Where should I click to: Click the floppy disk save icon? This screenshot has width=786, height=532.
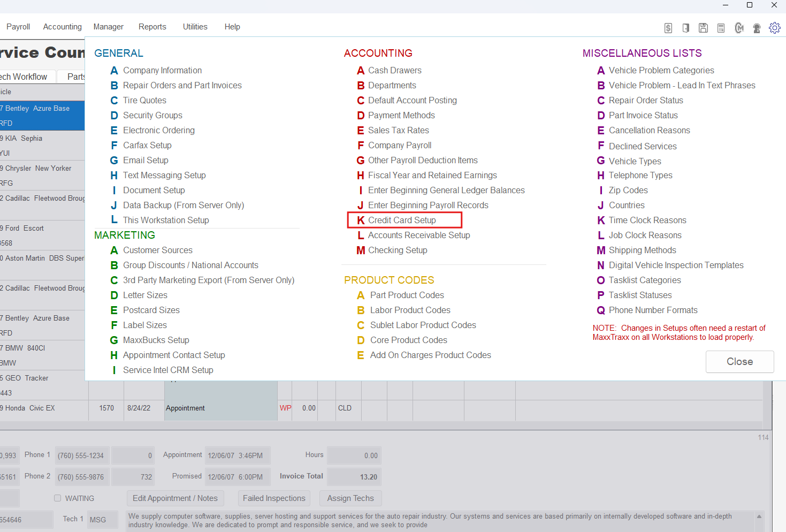coord(704,28)
